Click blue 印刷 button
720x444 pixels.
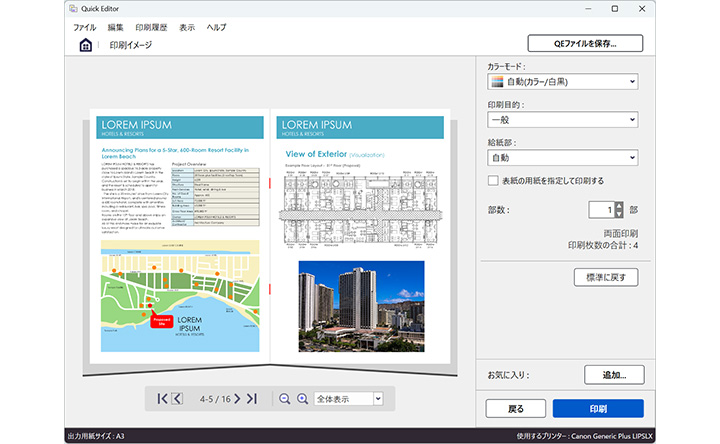point(598,409)
